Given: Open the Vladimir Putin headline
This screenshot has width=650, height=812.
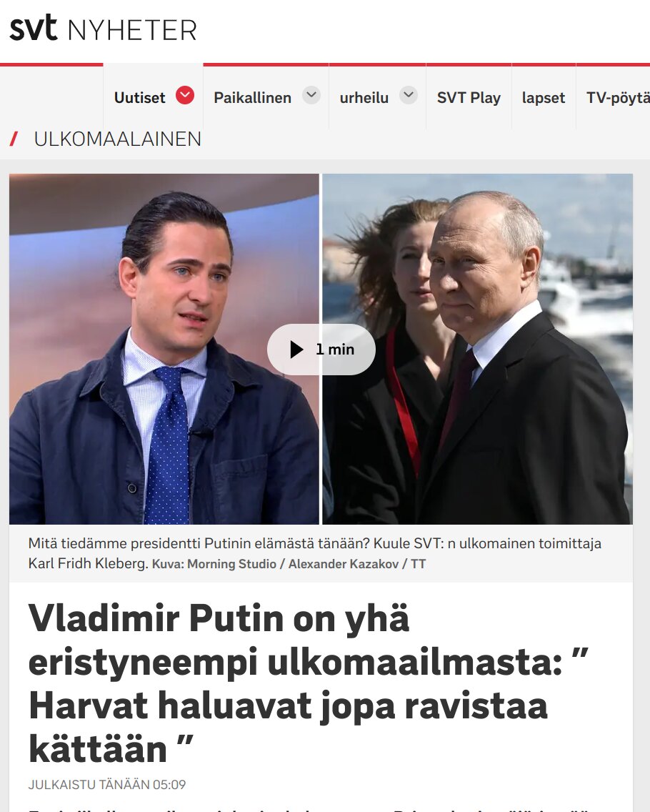Looking at the screenshot, I should tap(309, 683).
